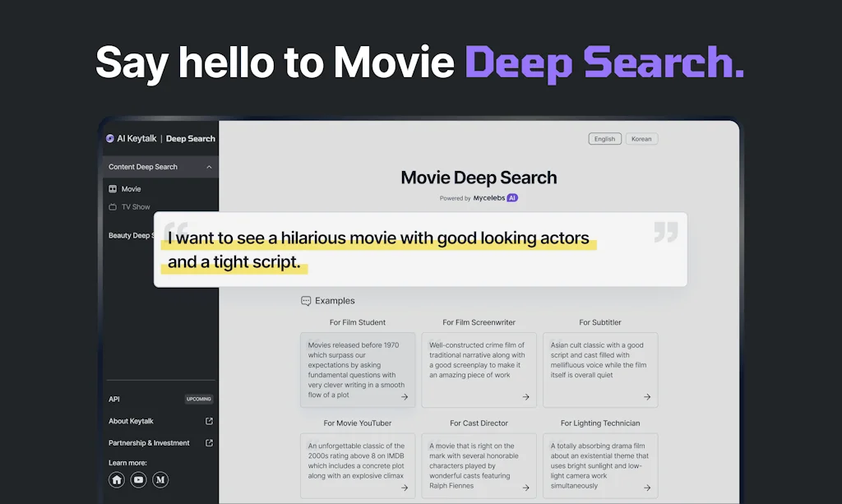Click the arrow on the For Film Student example
This screenshot has height=504, width=842.
[x=405, y=395]
